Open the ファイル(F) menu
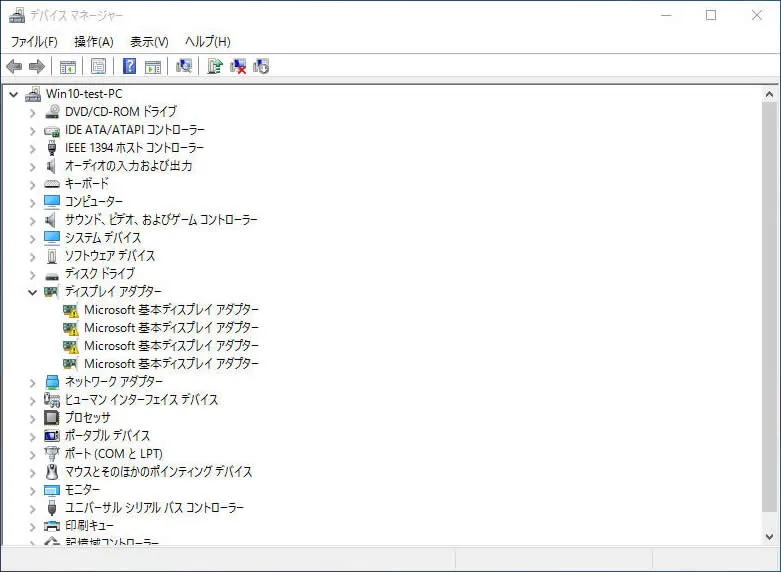Screen dimensions: 781x572 coord(34,42)
